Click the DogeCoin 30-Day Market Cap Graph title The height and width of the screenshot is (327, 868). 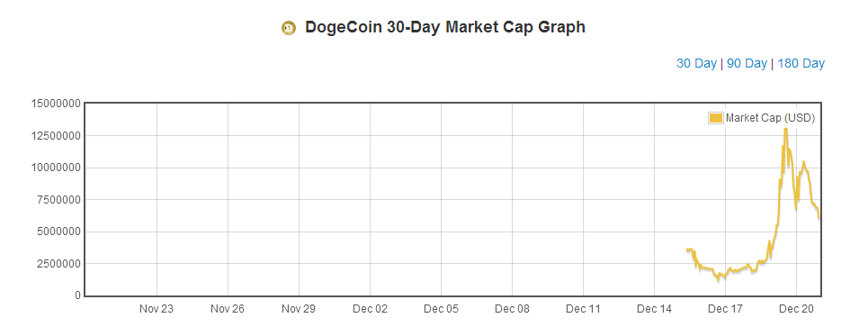click(x=445, y=27)
